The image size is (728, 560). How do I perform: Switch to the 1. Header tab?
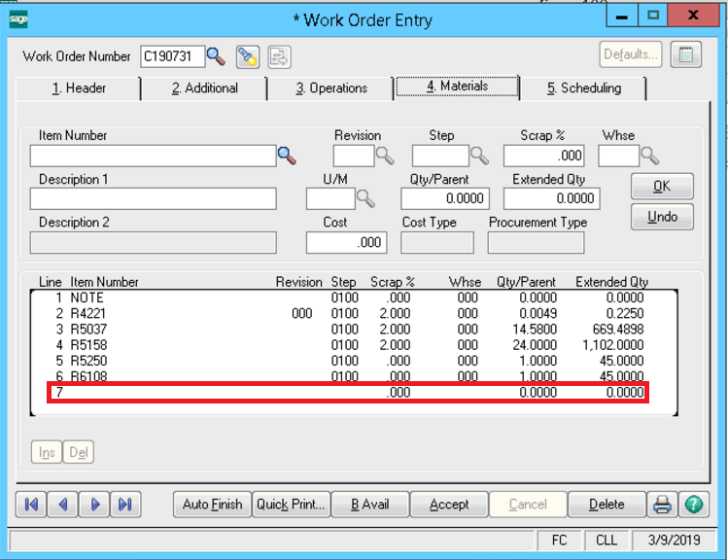(79, 88)
